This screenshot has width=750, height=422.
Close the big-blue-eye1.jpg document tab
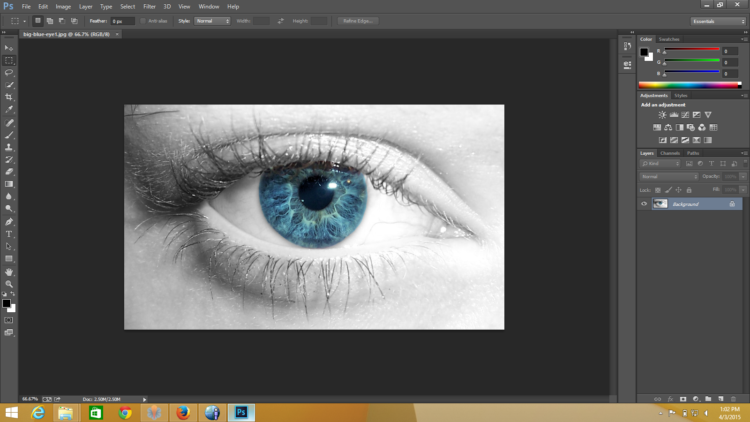[x=117, y=34]
